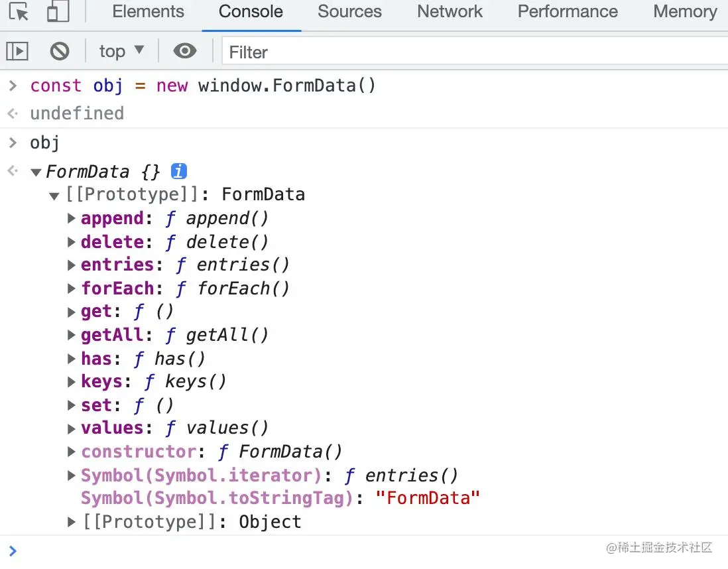Open the Network tab

tap(450, 12)
